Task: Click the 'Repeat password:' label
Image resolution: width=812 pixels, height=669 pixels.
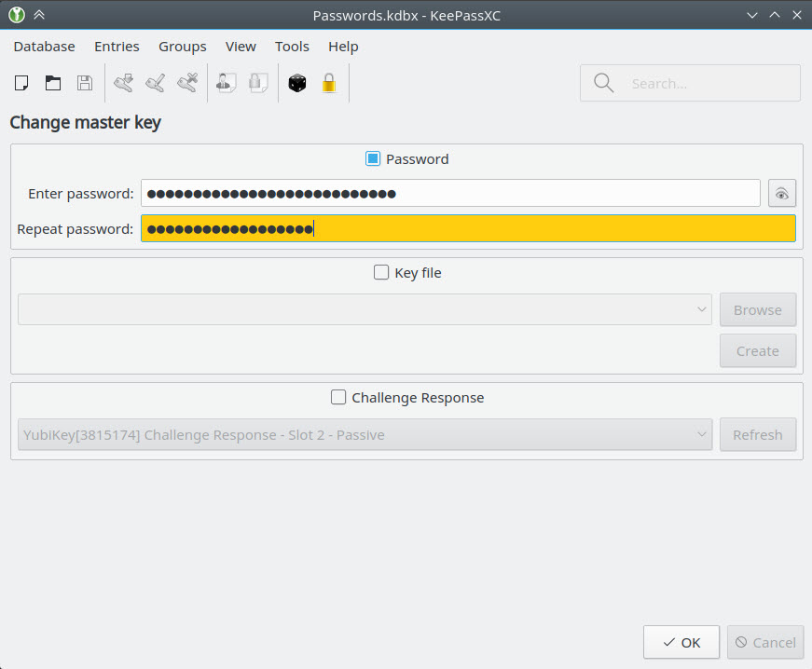Action: (76, 228)
